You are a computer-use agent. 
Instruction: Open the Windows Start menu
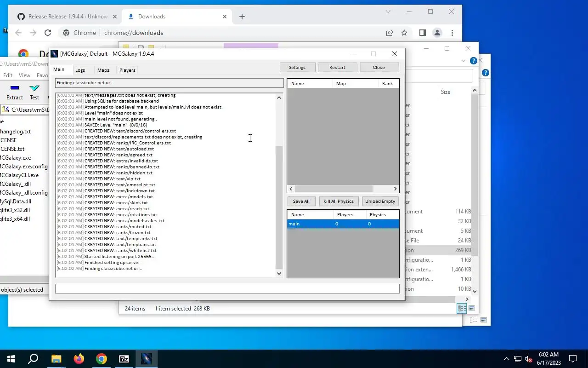(11, 359)
